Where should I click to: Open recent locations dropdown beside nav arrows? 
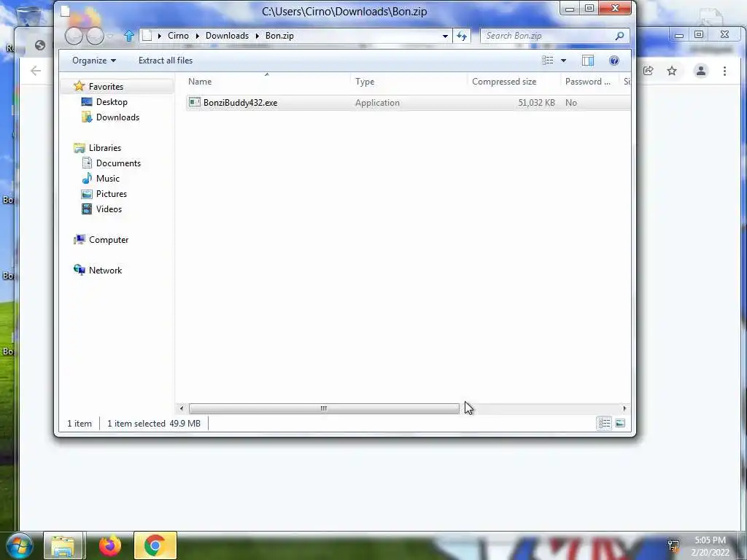click(110, 36)
